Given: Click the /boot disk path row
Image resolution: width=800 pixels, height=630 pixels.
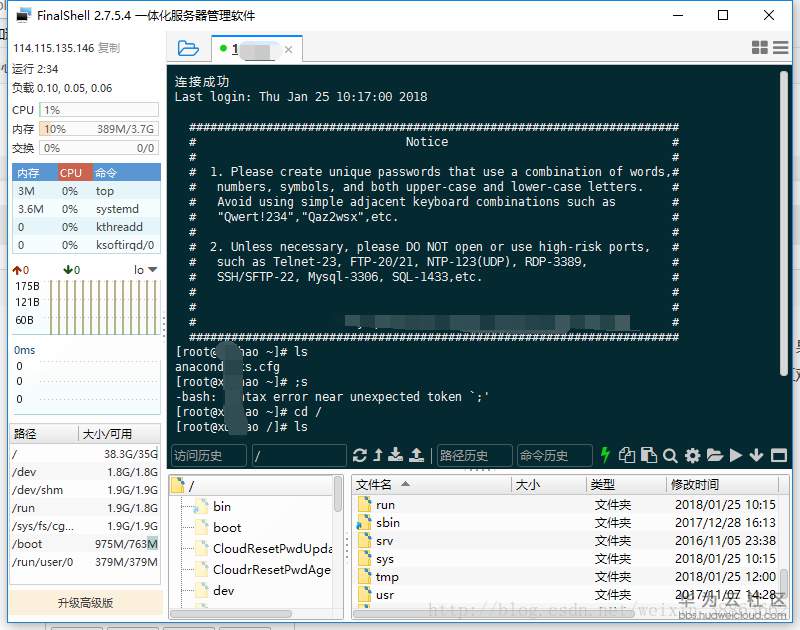Looking at the screenshot, I should click(x=85, y=544).
